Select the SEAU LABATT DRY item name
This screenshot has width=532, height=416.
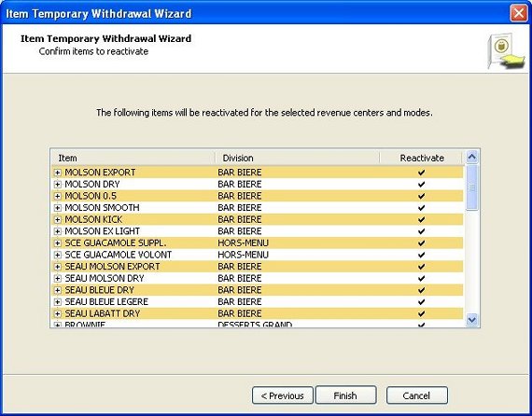click(103, 313)
